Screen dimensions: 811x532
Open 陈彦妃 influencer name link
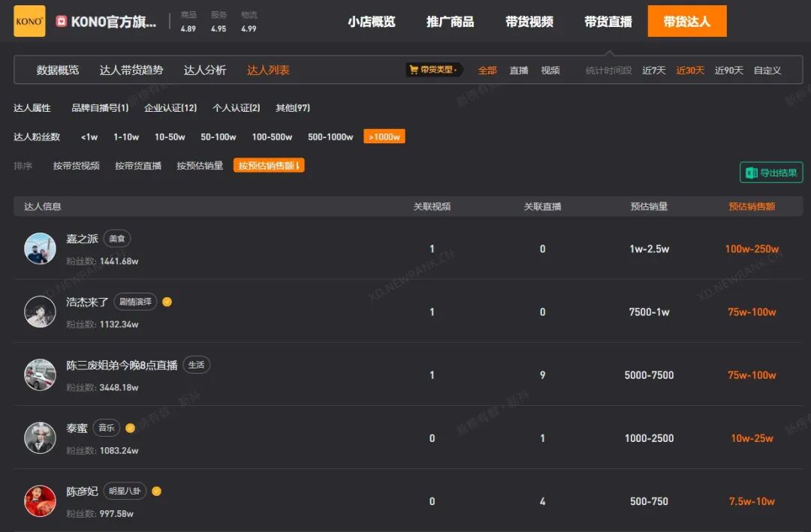click(x=83, y=491)
